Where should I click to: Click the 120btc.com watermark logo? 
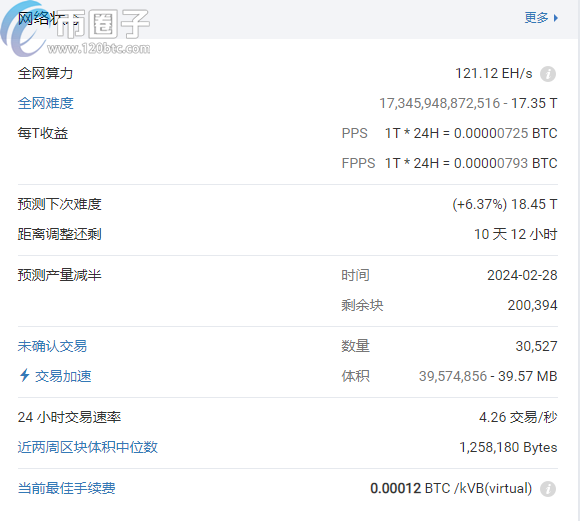click(76, 29)
